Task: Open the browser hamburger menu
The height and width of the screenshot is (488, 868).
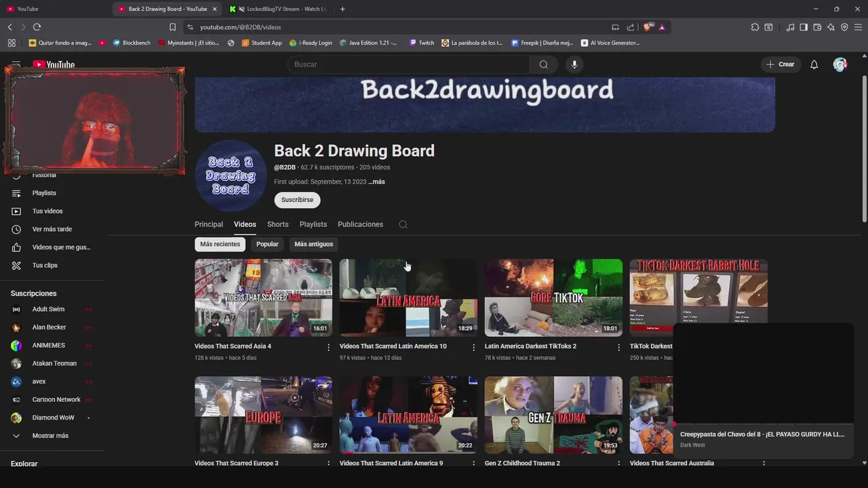Action: point(858,27)
